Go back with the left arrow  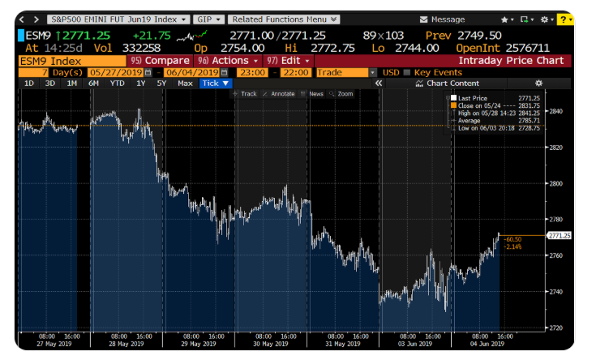click(22, 19)
